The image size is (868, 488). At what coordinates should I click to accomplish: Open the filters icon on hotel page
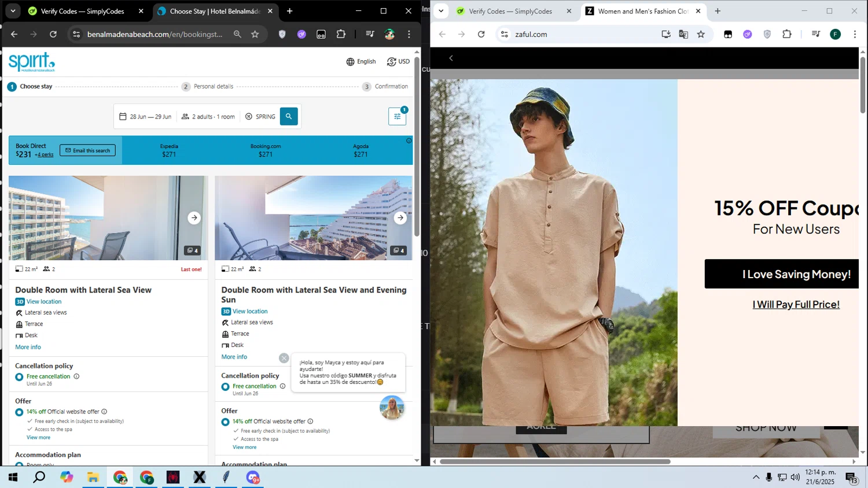(x=397, y=116)
